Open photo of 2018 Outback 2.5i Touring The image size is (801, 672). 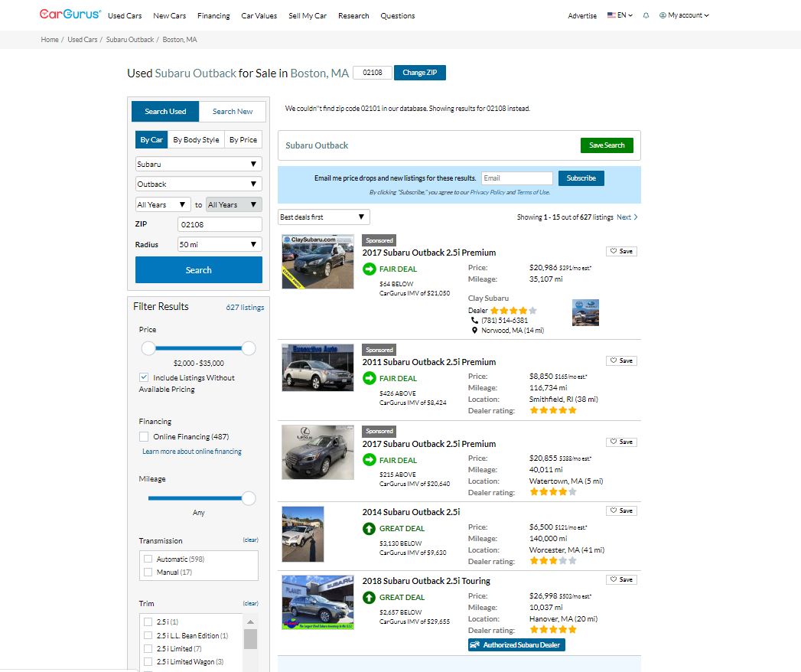317,602
